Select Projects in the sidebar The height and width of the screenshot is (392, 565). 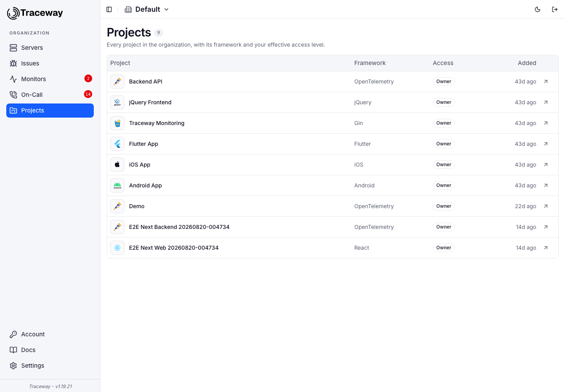tap(50, 111)
